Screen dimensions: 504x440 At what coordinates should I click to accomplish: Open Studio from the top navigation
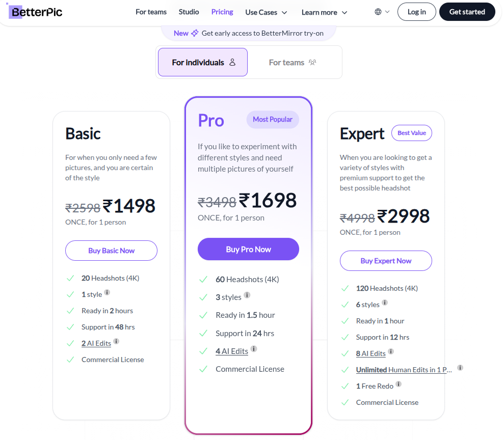click(x=189, y=12)
